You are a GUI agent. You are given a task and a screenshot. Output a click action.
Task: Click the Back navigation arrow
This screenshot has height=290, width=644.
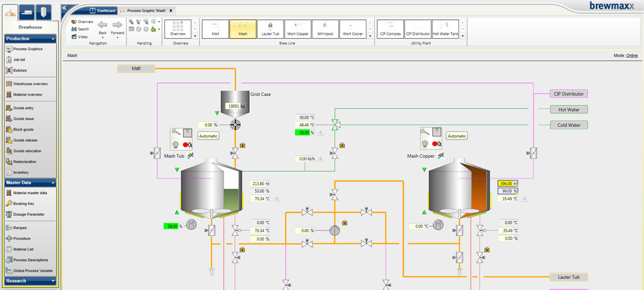102,24
